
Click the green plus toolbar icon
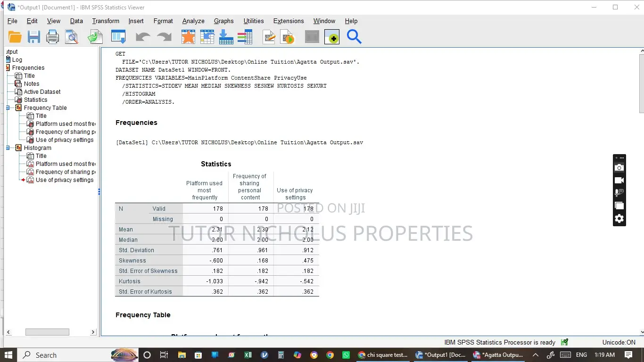click(332, 37)
